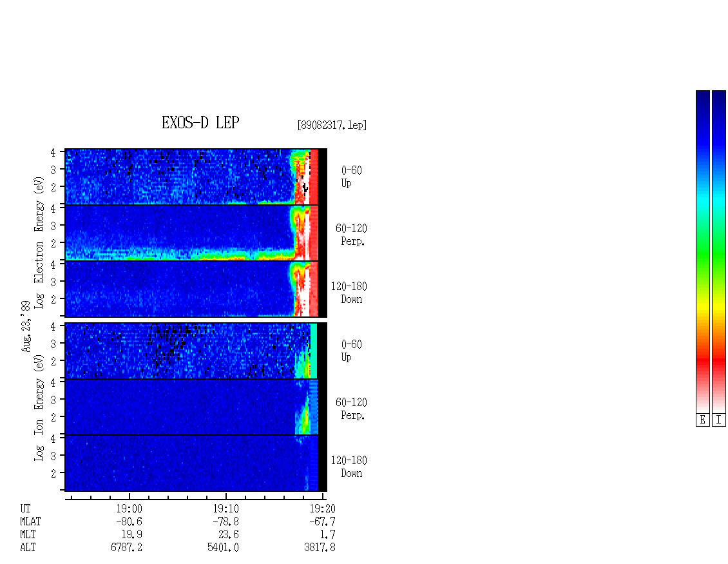Click the MLT value 1.7

pyautogui.click(x=328, y=534)
